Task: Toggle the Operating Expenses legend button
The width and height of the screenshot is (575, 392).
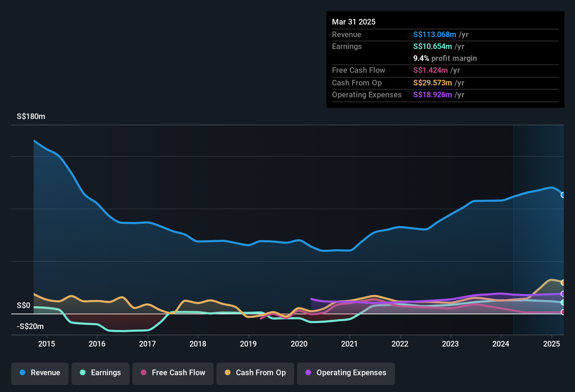Action: pyautogui.click(x=346, y=373)
